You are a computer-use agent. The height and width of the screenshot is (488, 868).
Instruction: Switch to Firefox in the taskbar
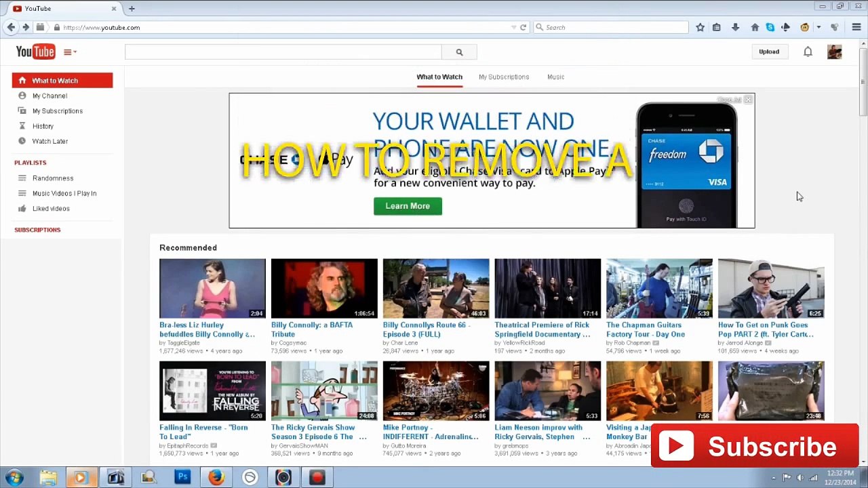pos(216,478)
